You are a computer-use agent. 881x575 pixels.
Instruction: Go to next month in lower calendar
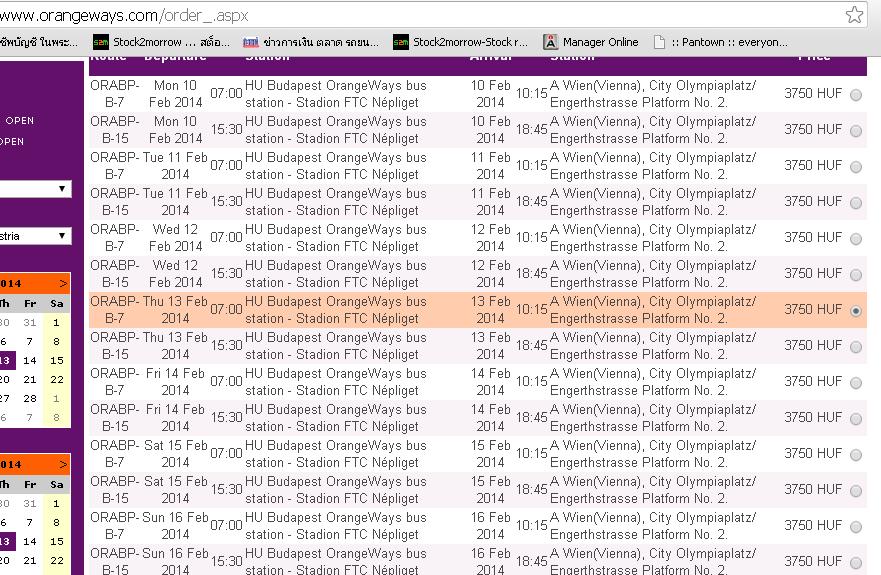coord(63,464)
